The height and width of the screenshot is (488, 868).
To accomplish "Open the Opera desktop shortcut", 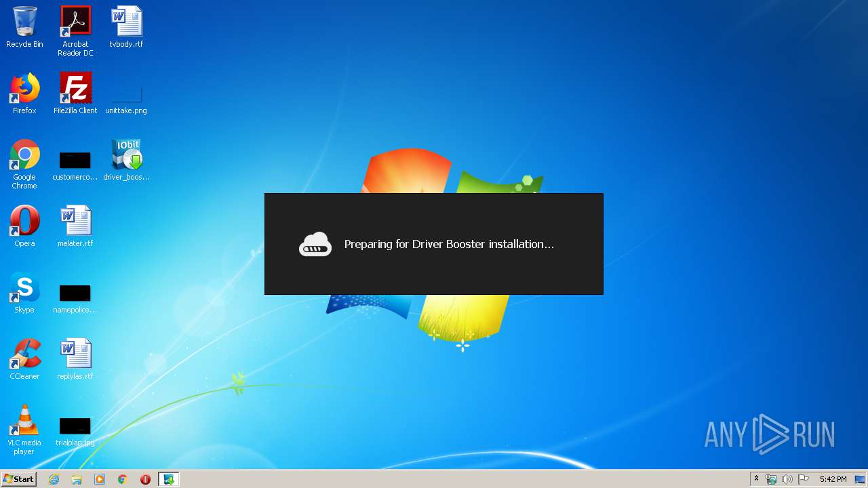I will pos(24,226).
